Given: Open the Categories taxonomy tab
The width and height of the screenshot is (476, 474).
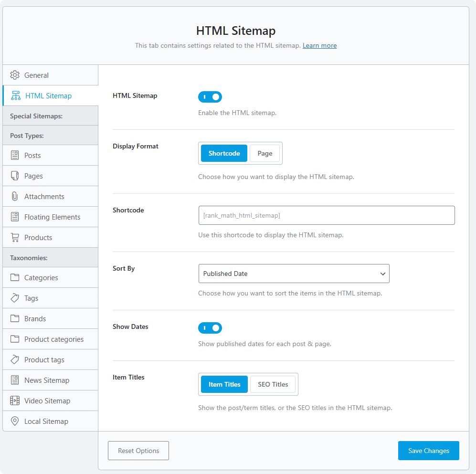Looking at the screenshot, I should click(x=51, y=277).
